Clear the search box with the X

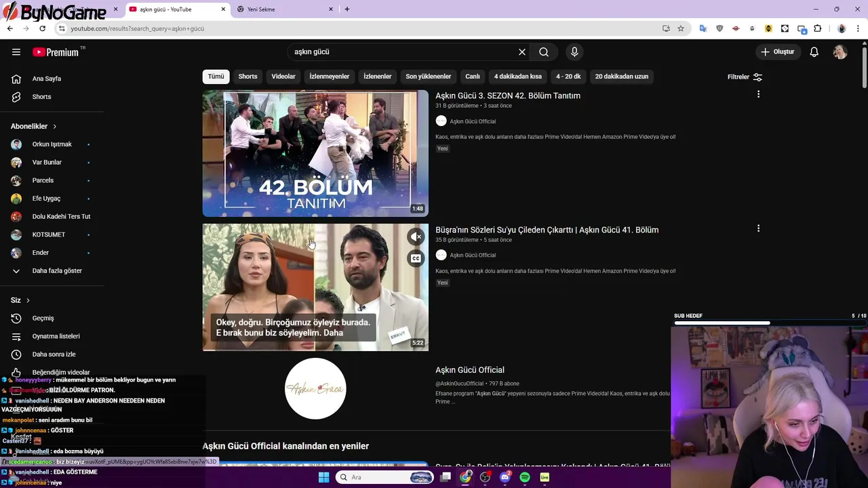pos(522,52)
